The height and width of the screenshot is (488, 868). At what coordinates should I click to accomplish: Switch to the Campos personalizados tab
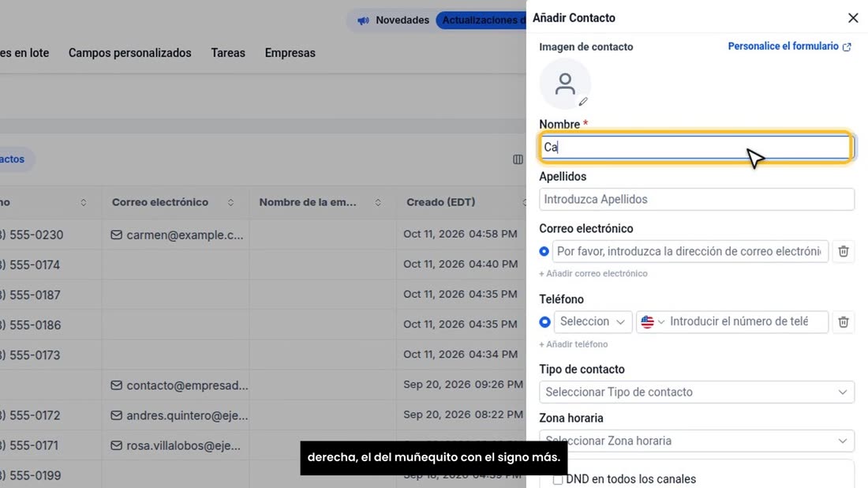(130, 53)
